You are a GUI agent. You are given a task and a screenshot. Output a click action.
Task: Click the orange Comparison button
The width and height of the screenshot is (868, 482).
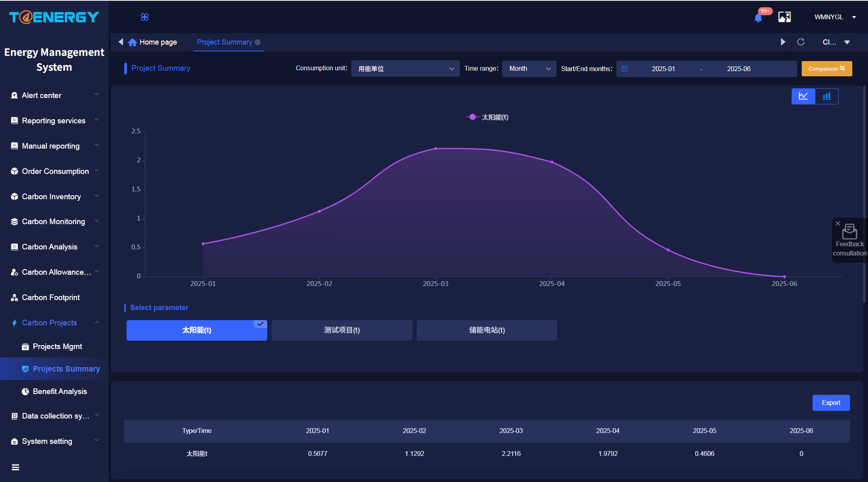[x=827, y=69]
